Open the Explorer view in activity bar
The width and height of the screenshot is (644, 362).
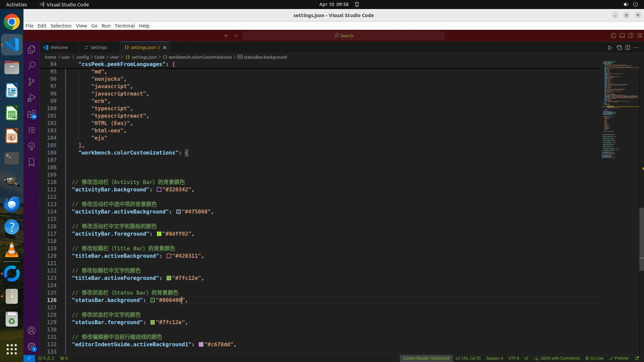(x=32, y=50)
